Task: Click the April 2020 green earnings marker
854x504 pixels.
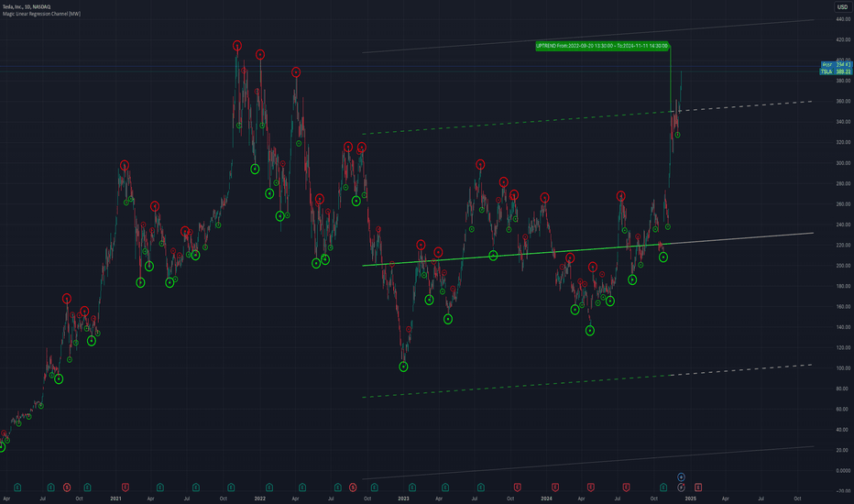Action: click(17, 488)
